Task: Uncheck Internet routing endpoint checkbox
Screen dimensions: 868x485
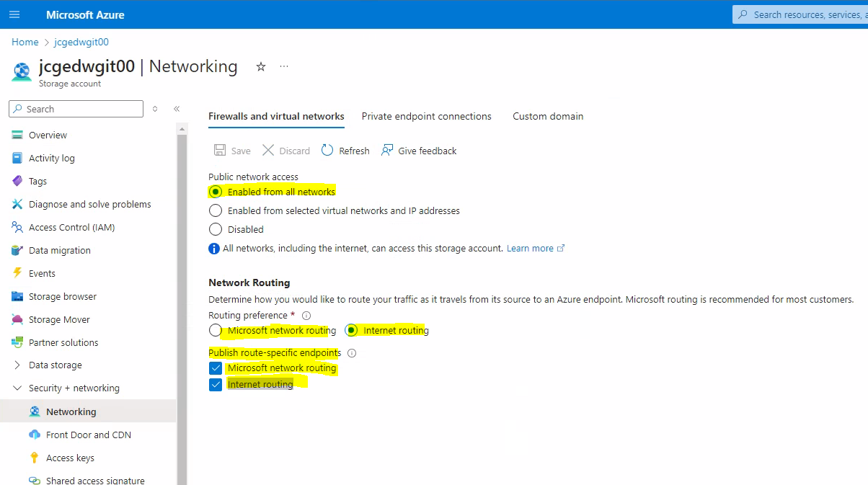Action: (216, 385)
